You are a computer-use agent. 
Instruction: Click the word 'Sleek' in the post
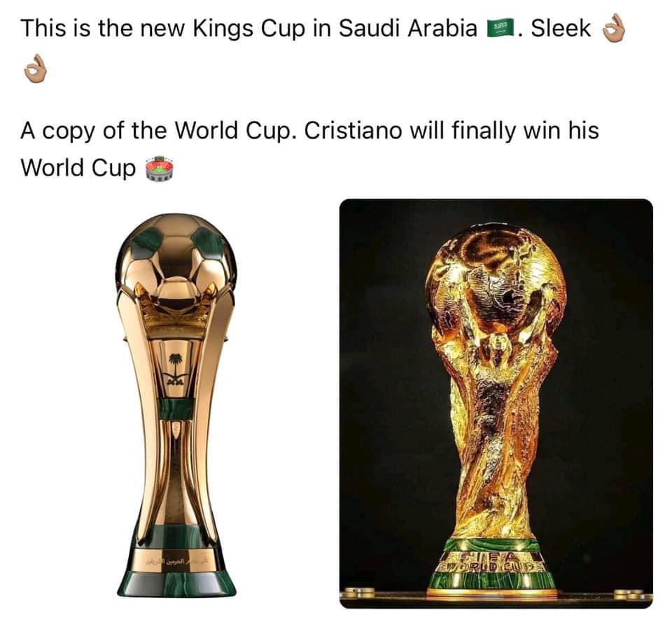(561, 29)
